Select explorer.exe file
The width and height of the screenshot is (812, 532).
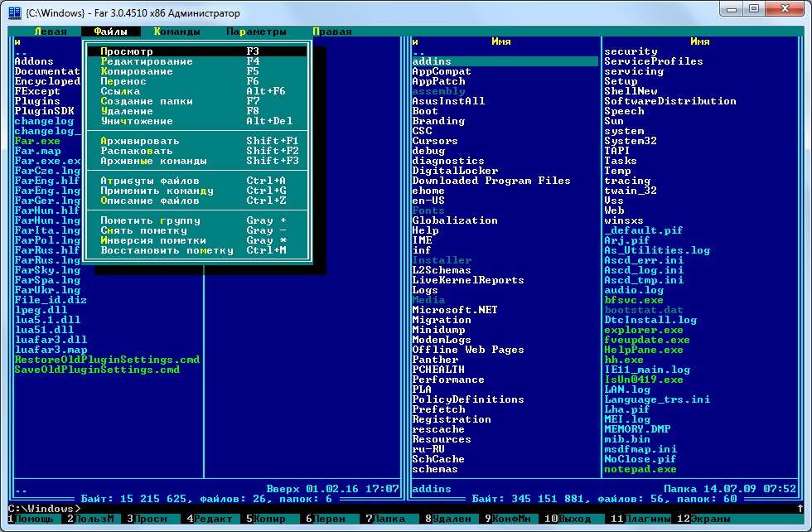coord(644,330)
